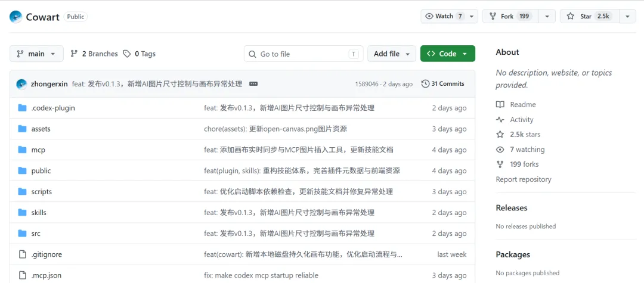The height and width of the screenshot is (283, 644).
Task: Click the skills folder icon
Action: click(22, 213)
